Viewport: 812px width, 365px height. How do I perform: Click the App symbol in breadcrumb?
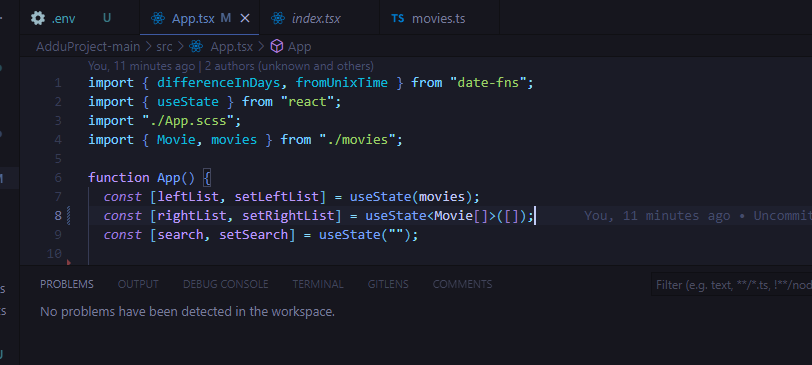pyautogui.click(x=299, y=47)
